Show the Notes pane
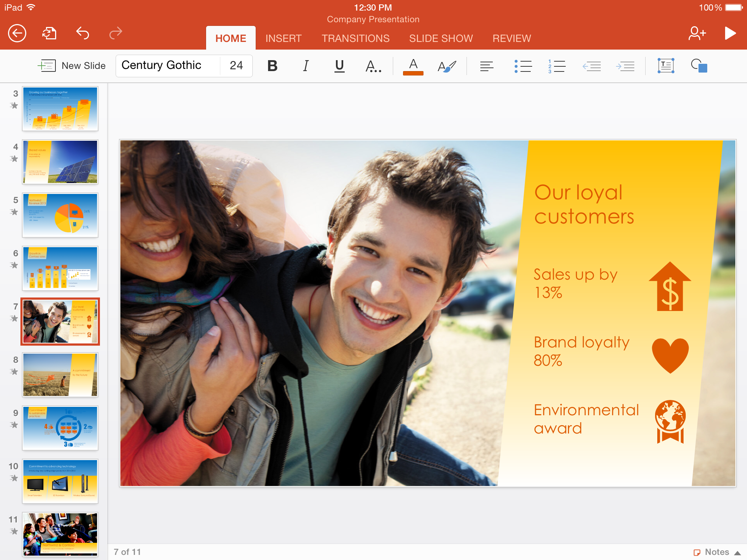Image resolution: width=747 pixels, height=560 pixels. pos(716,552)
